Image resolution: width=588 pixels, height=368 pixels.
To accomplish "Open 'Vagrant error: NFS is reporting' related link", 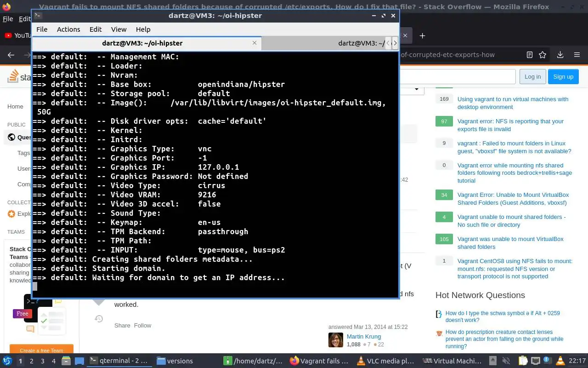I will (x=510, y=125).
